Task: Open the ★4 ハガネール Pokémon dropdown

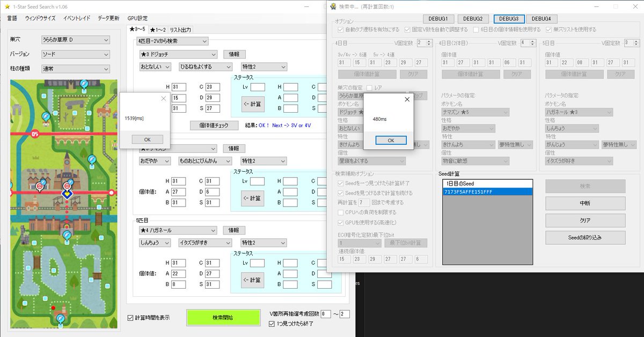Action: pos(178,230)
